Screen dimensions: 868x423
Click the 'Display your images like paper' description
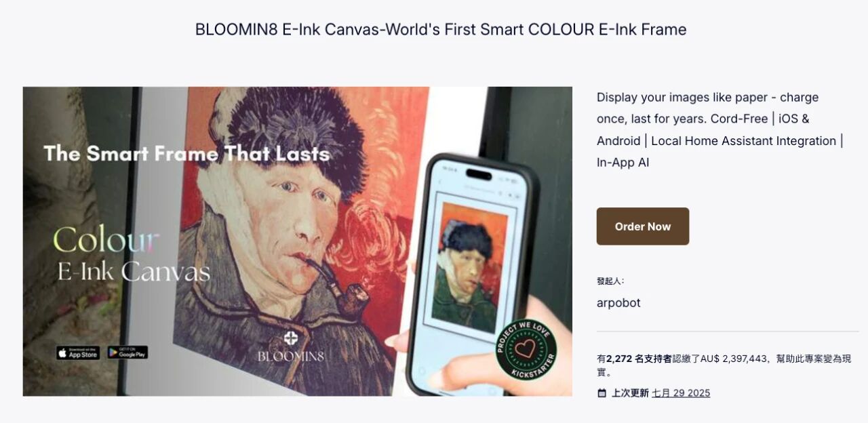point(720,129)
